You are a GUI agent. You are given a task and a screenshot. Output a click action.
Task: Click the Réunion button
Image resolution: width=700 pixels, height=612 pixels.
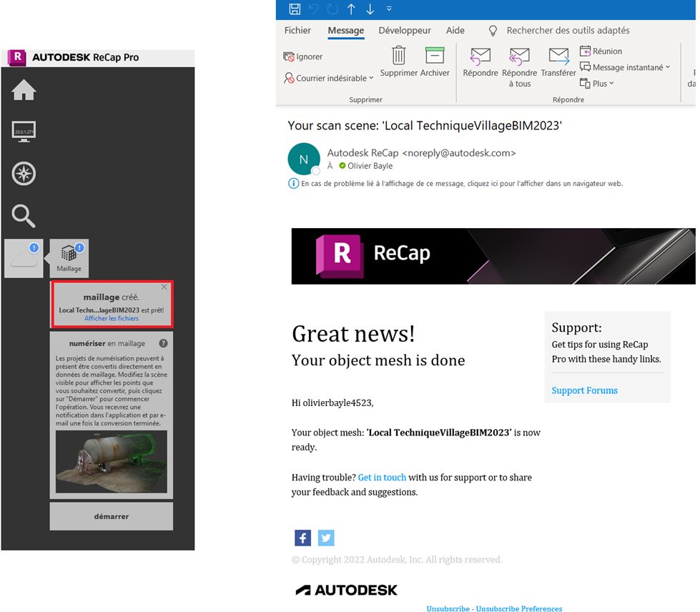(601, 51)
